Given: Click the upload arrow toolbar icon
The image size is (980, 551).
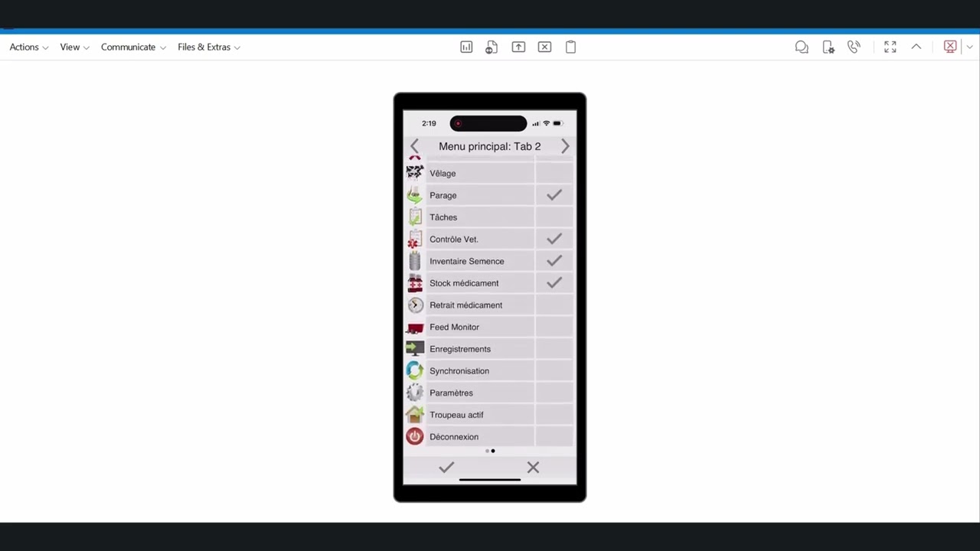Looking at the screenshot, I should coord(518,47).
